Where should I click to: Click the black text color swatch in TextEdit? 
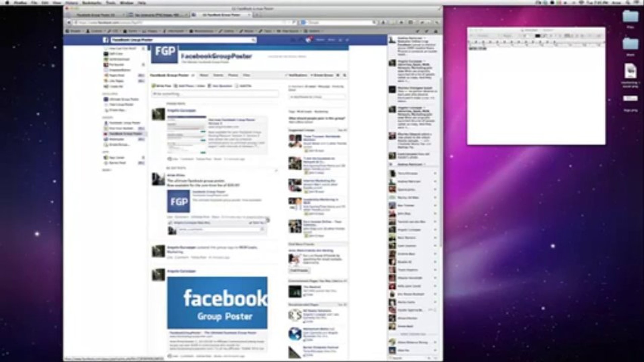[x=538, y=36]
